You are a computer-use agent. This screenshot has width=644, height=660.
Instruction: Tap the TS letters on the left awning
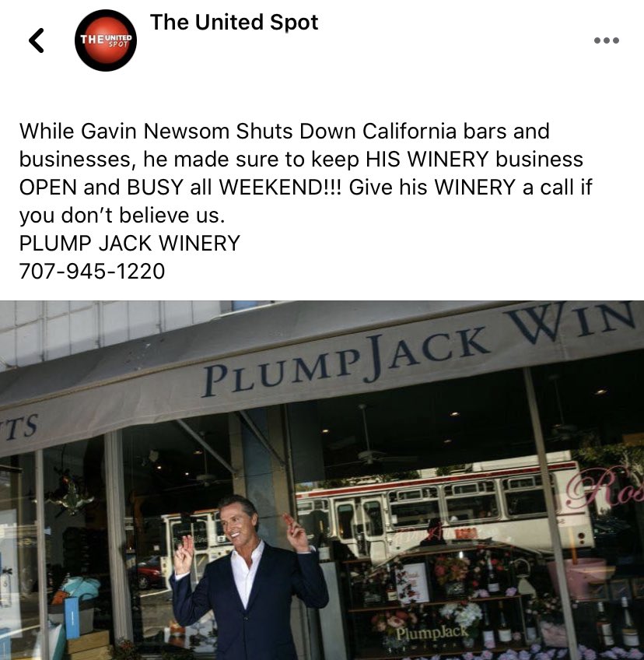[19, 427]
